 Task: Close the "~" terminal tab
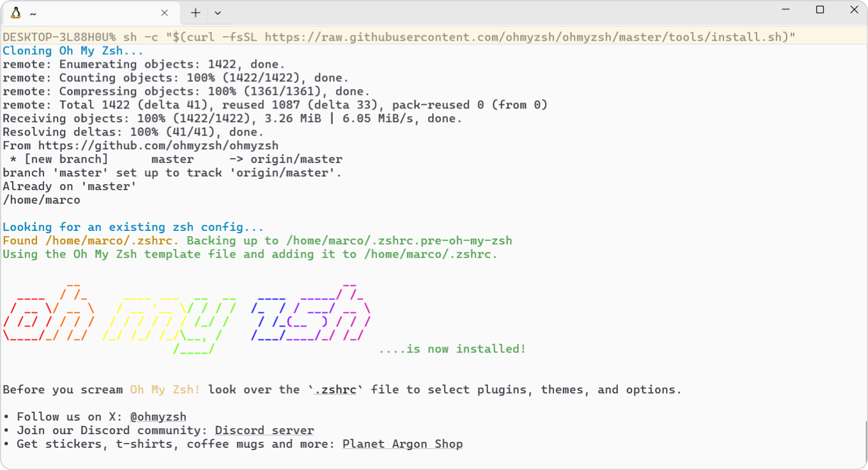(165, 13)
